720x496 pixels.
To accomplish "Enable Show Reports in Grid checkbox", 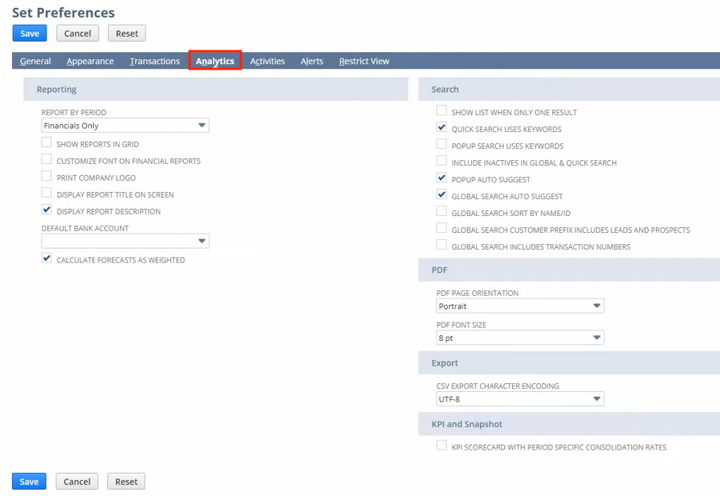I will (46, 142).
